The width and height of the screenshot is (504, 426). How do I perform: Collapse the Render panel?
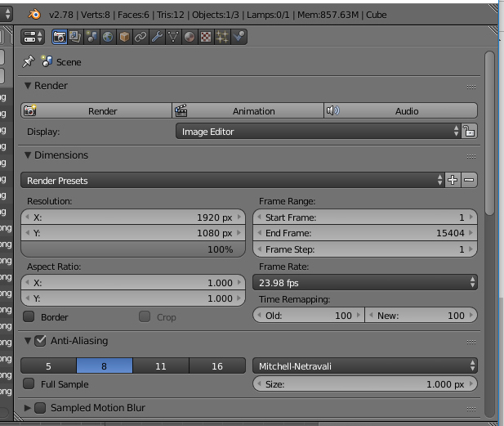click(28, 86)
